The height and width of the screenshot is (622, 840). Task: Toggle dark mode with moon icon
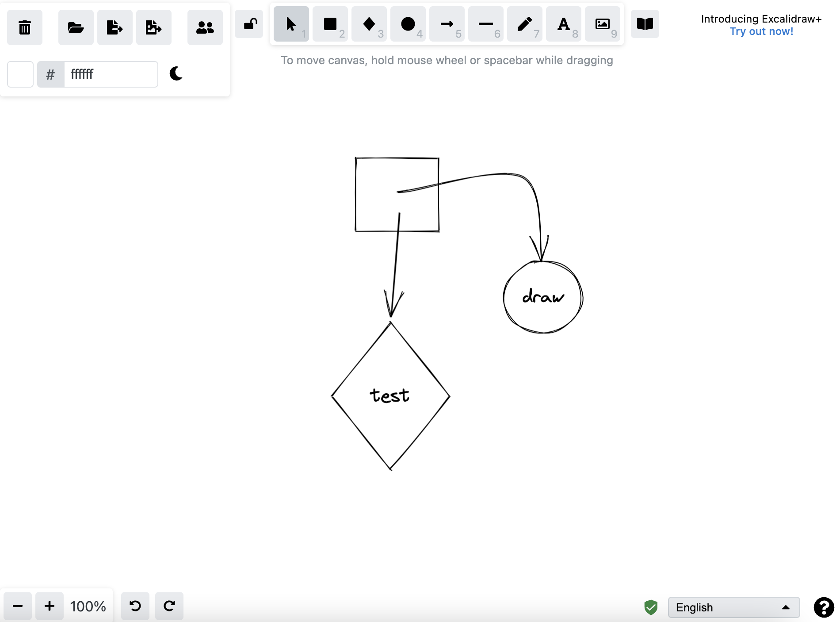pos(176,73)
